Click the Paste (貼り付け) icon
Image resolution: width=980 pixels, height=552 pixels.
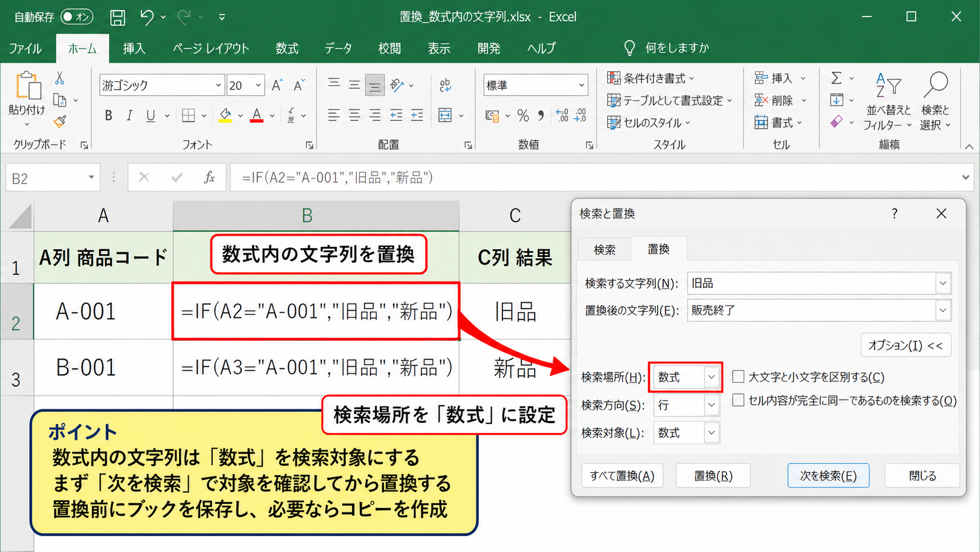27,86
